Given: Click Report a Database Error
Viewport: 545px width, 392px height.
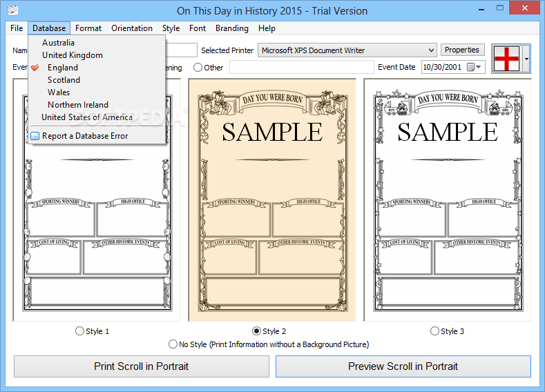Looking at the screenshot, I should click(x=97, y=136).
